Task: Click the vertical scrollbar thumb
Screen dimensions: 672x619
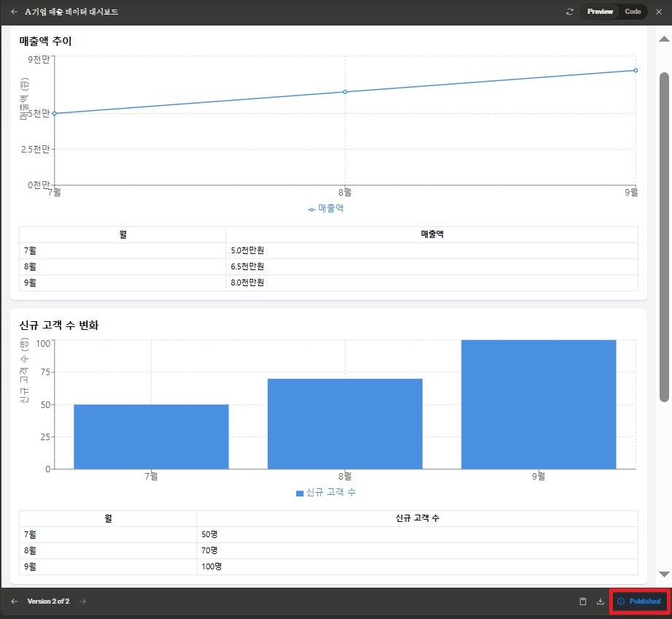Action: [x=664, y=237]
